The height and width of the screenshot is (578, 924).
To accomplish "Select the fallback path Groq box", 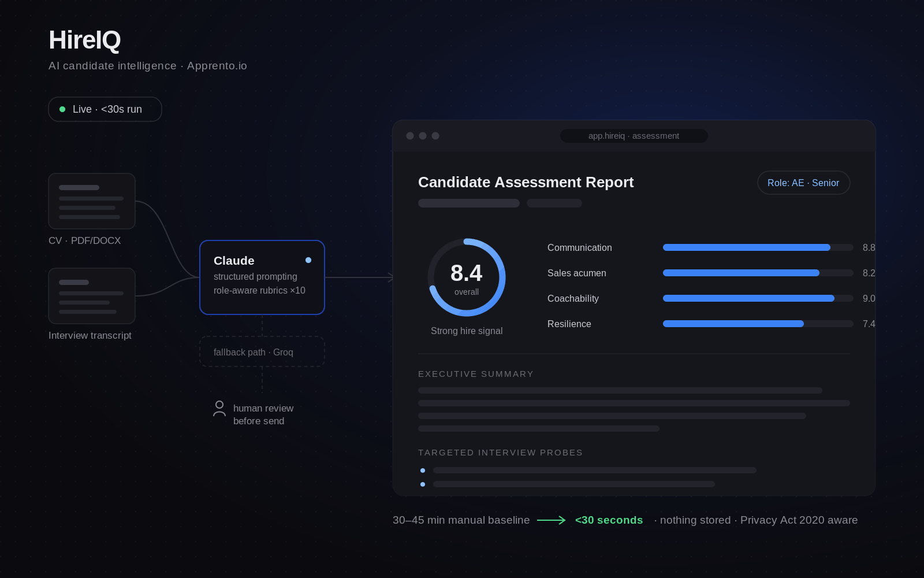I will pos(262,351).
